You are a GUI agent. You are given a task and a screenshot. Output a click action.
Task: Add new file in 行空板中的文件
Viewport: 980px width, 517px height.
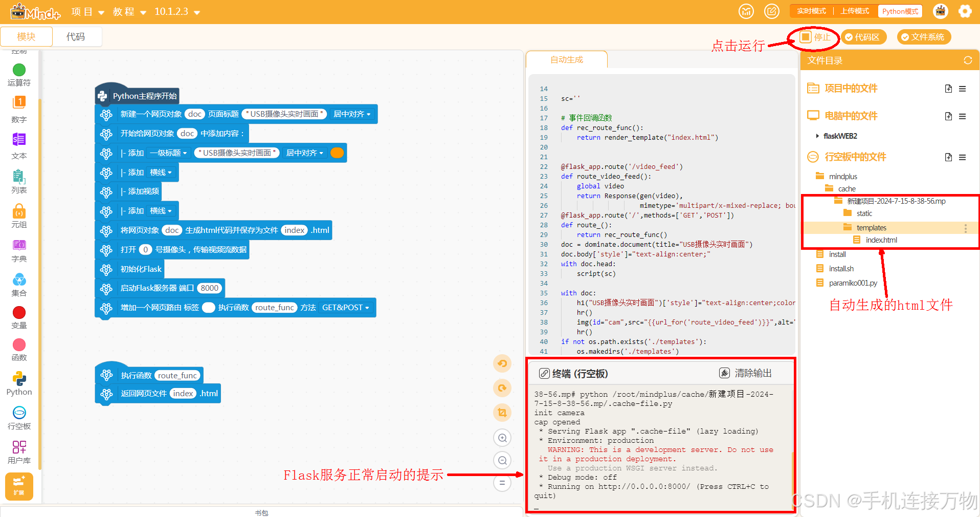pos(948,157)
